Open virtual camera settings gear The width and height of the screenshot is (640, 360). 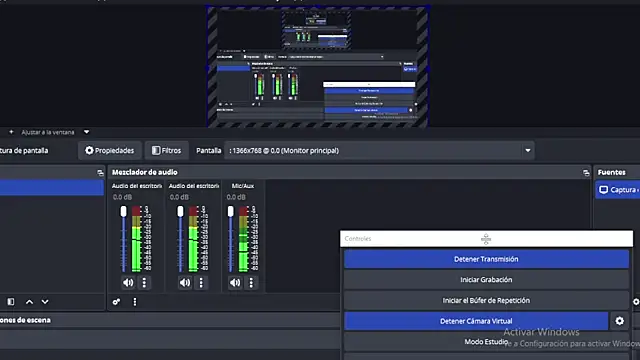(x=620, y=321)
